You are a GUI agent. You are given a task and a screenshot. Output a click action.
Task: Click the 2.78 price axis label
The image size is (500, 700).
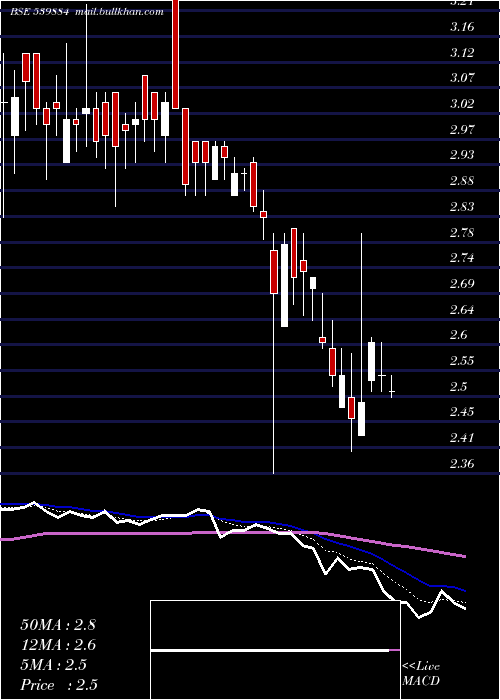point(462,233)
